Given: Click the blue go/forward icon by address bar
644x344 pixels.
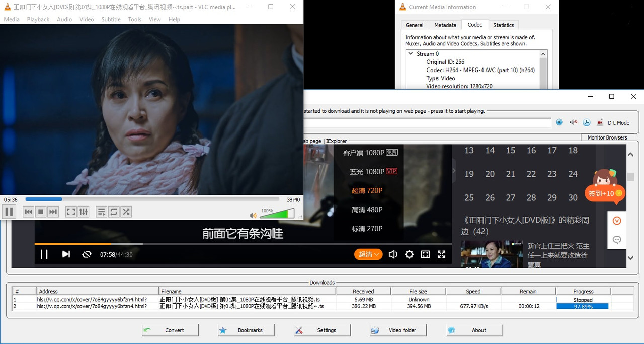Looking at the screenshot, I should (559, 122).
